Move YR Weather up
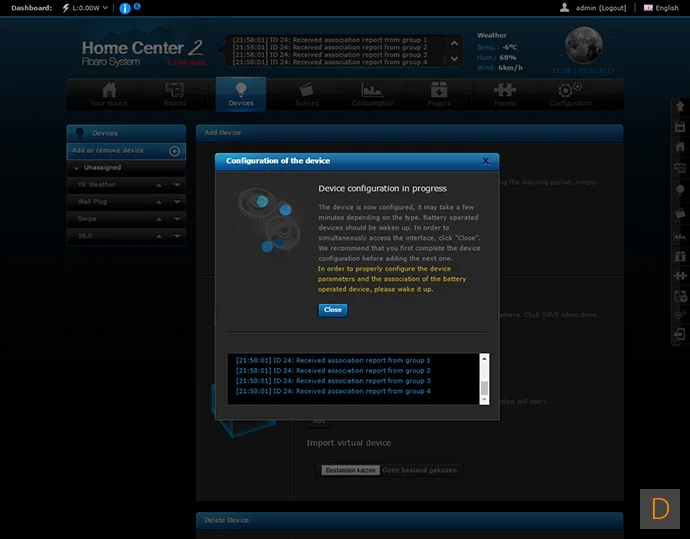 [x=159, y=185]
